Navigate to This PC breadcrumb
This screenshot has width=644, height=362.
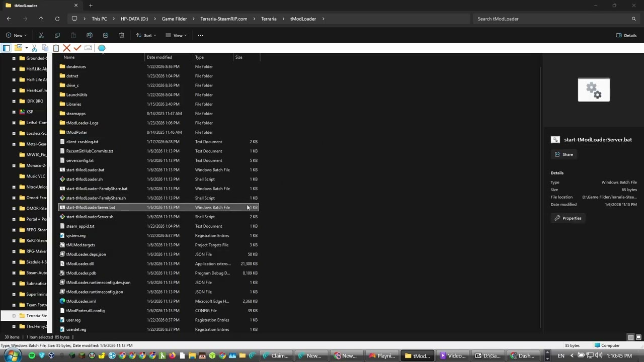(99, 19)
